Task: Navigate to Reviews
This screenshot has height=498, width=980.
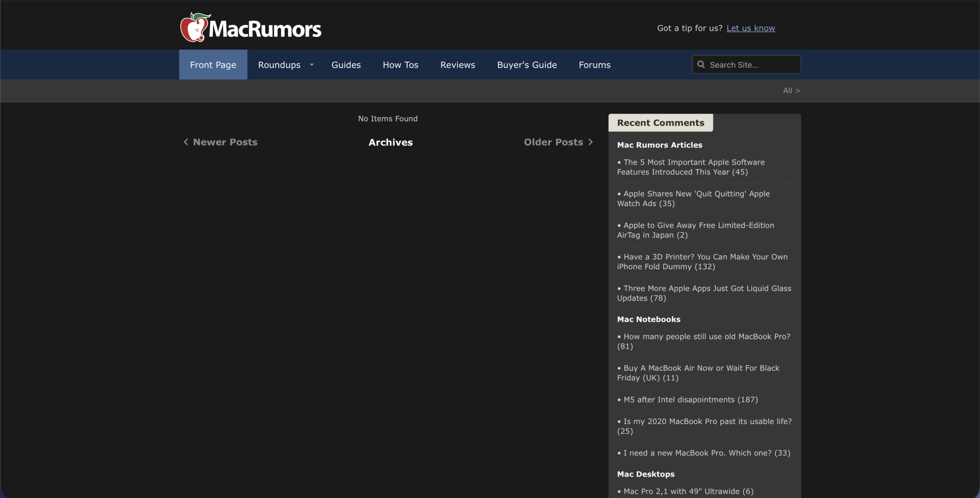Action: click(458, 65)
